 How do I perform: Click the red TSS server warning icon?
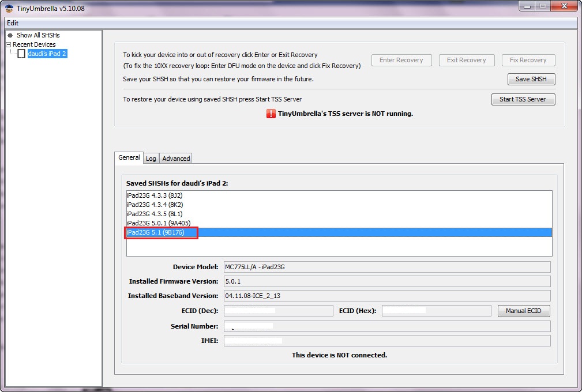point(271,114)
